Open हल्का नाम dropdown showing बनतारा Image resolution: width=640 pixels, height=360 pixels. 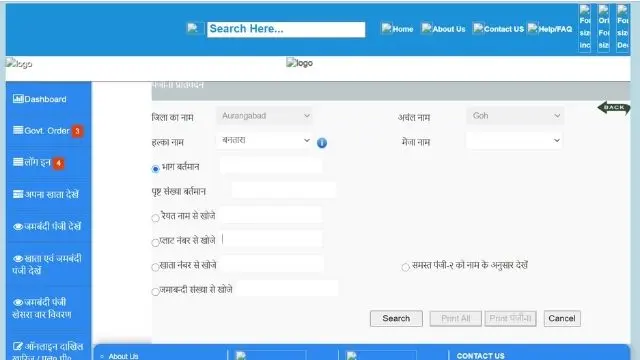pos(265,140)
